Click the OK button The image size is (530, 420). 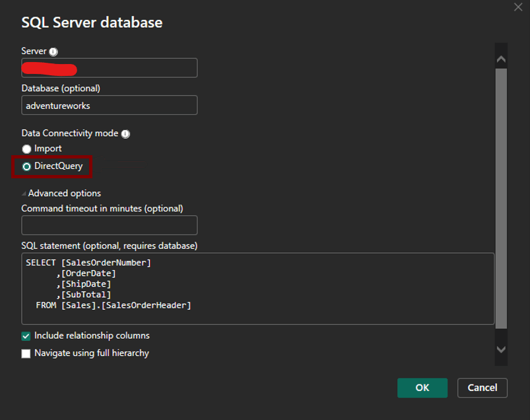point(422,388)
